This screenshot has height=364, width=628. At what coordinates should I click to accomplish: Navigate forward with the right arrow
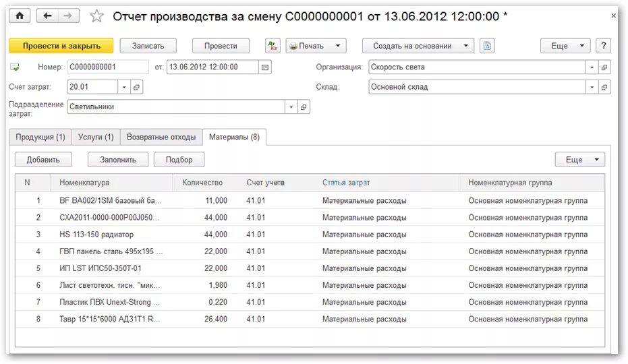pyautogui.click(x=69, y=16)
